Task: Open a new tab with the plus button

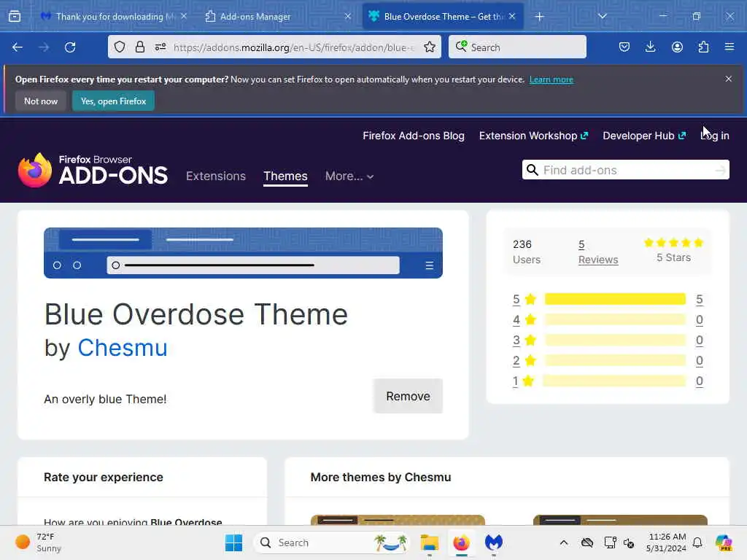Action: (x=539, y=17)
